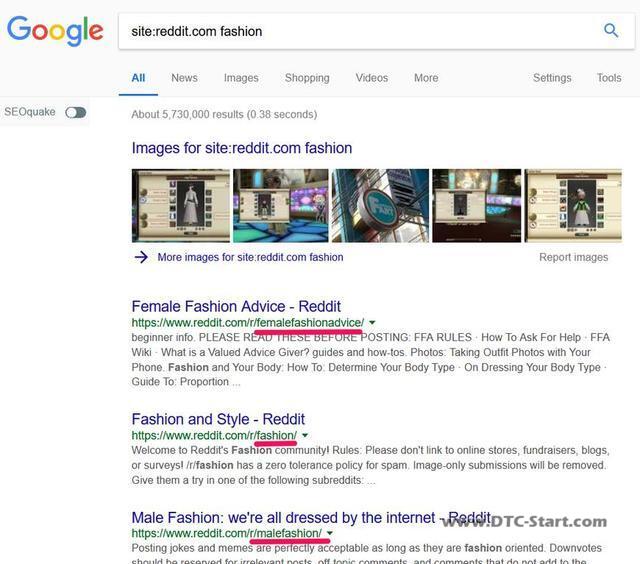Screen dimensions: 640x564
Task: Open Male Fashion dressed by internet result
Action: click(311, 517)
